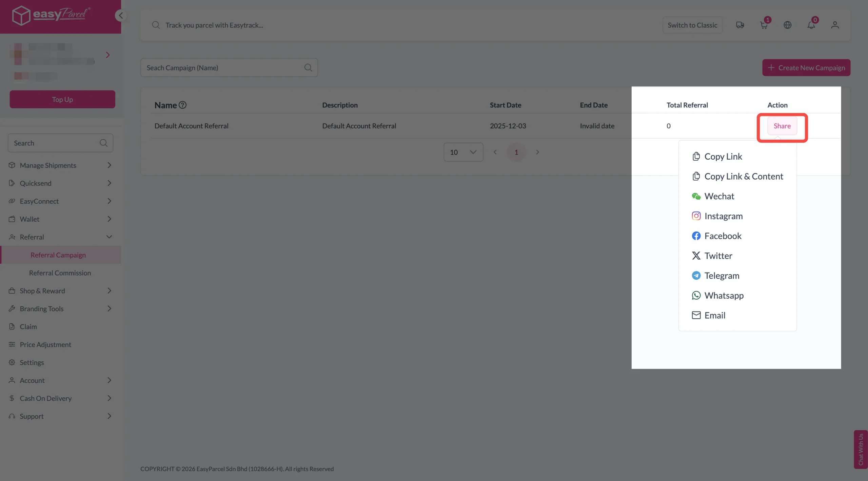The image size is (868, 481).
Task: Open the rows-per-page dropdown showing 10
Action: click(463, 152)
